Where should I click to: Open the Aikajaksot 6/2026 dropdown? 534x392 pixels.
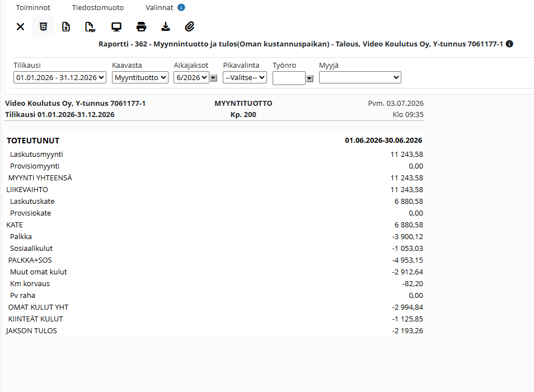tap(191, 77)
